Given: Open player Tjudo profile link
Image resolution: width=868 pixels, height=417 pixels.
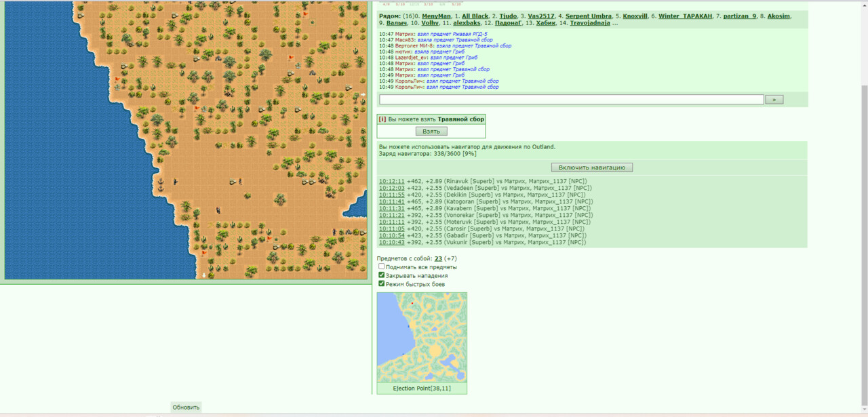Looking at the screenshot, I should coord(509,16).
